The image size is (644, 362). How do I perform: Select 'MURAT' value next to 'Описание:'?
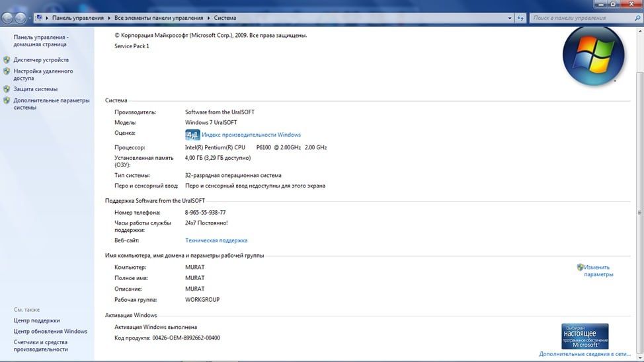tap(194, 289)
